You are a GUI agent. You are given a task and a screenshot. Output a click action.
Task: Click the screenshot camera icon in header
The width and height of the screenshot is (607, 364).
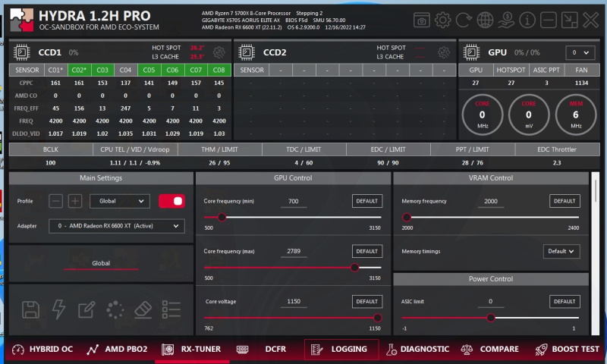422,20
